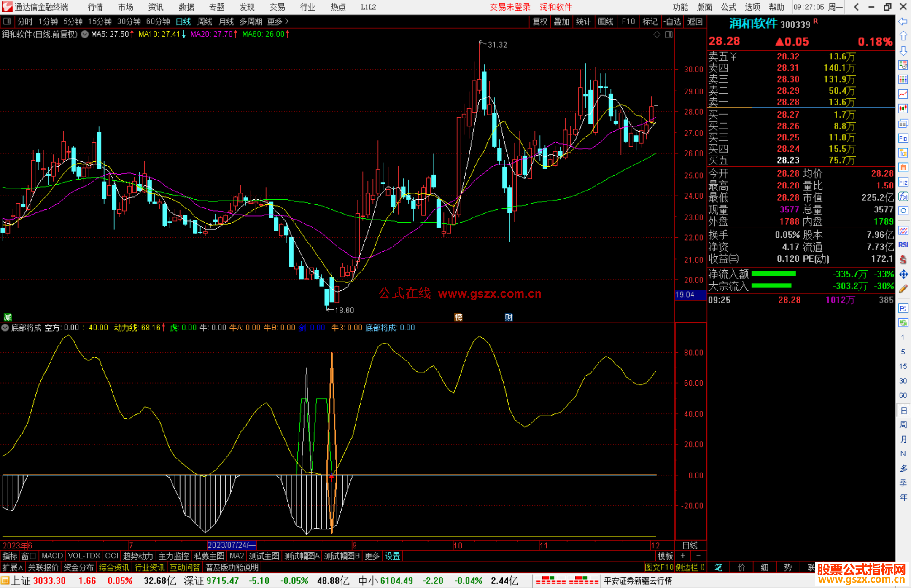
Task: Select the pencil drawing tool icon
Action: pos(903,289)
